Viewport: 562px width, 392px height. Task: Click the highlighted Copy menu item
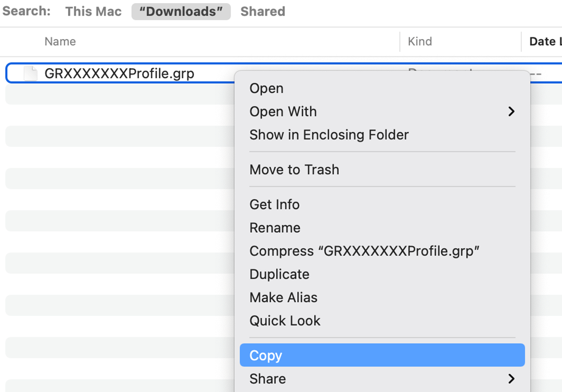coord(382,355)
